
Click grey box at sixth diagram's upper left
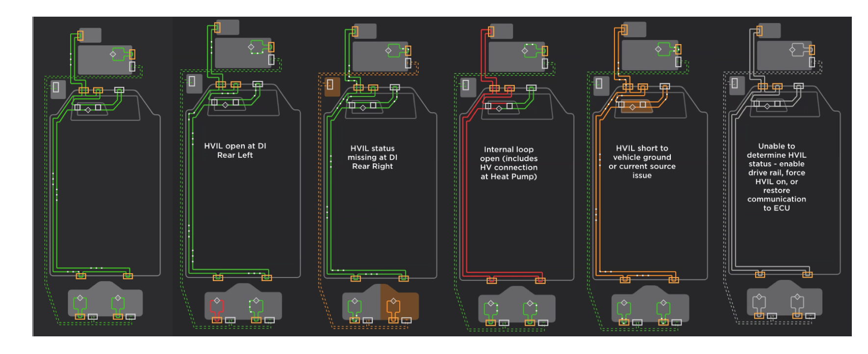(735, 84)
